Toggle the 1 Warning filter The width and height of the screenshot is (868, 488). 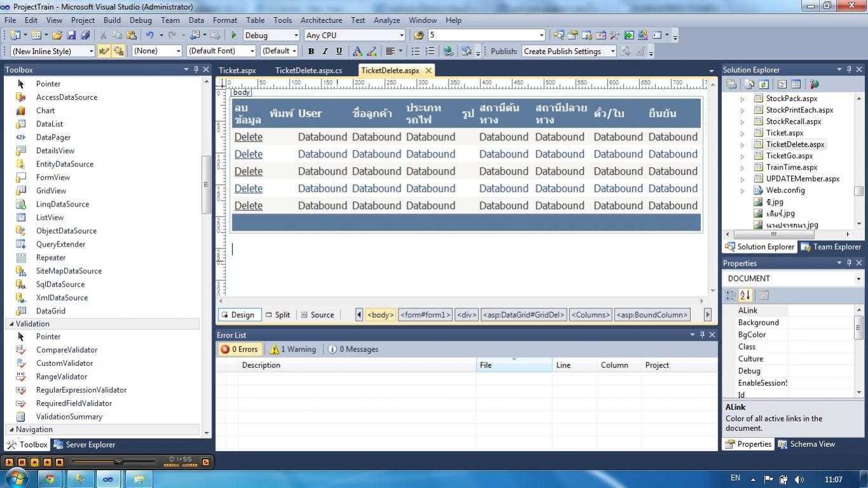[292, 349]
